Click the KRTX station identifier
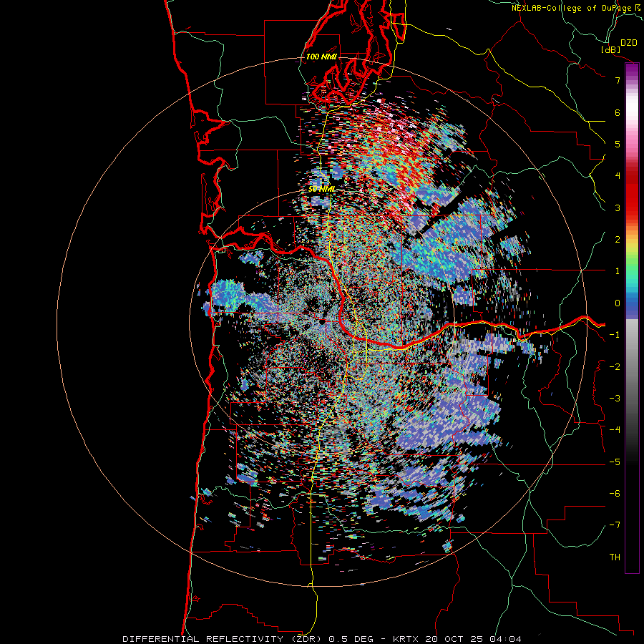644x644 pixels. [406, 639]
